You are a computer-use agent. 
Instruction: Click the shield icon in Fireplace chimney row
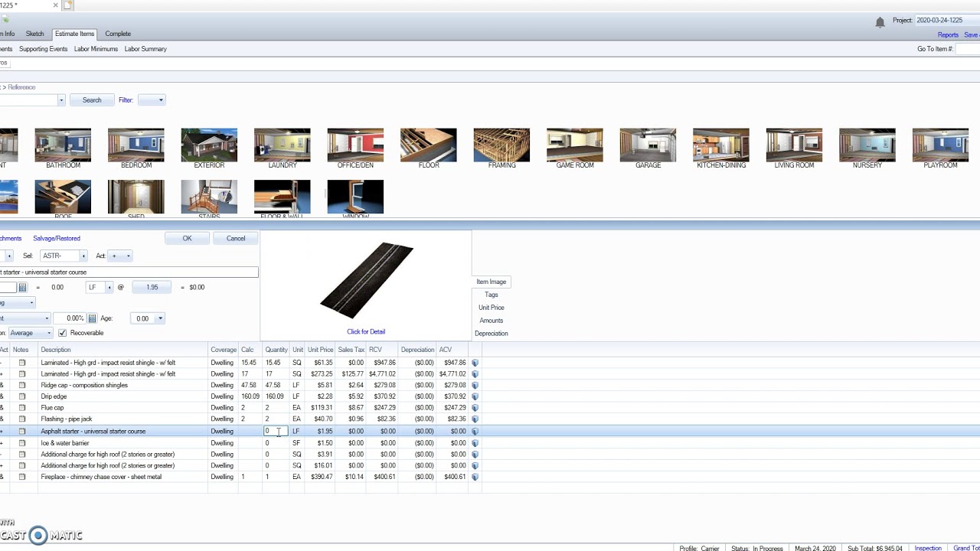point(475,477)
